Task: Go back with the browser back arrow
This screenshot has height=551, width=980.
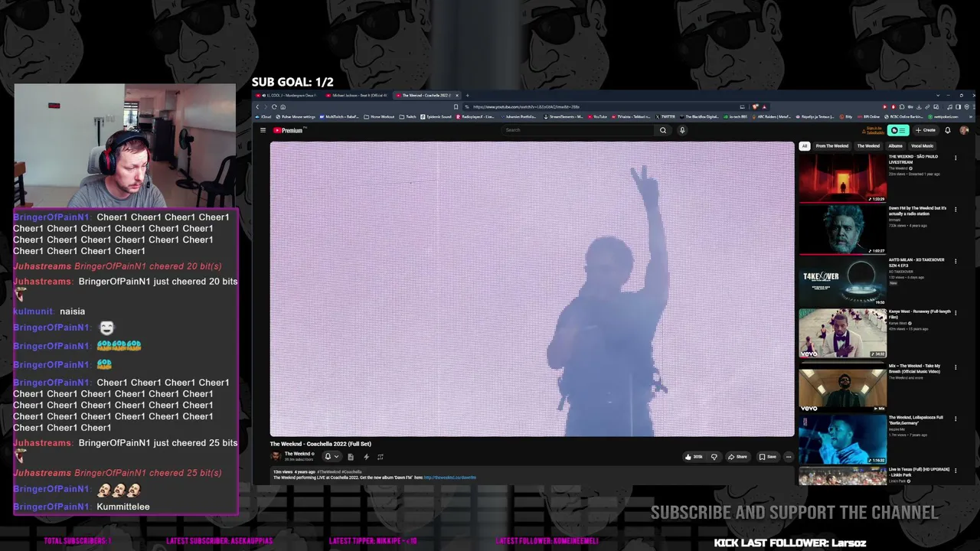Action: click(x=257, y=107)
